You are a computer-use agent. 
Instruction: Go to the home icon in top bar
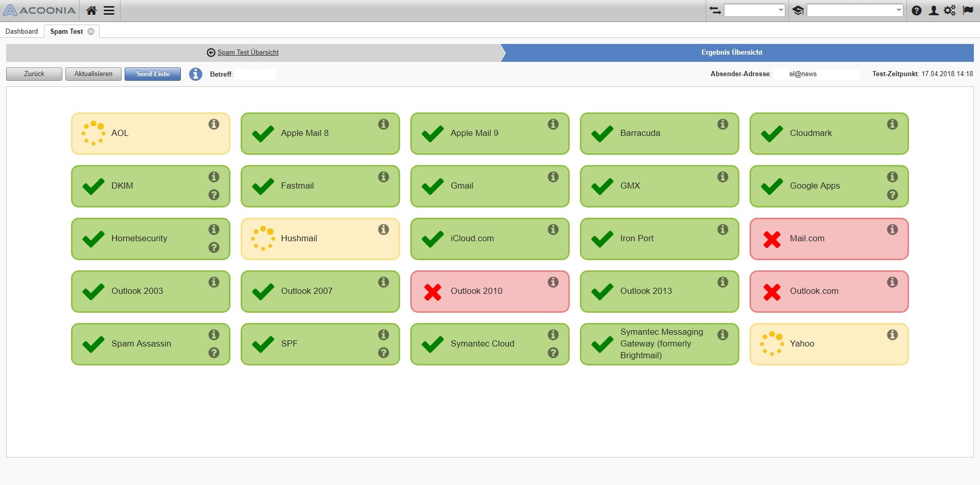(x=91, y=10)
